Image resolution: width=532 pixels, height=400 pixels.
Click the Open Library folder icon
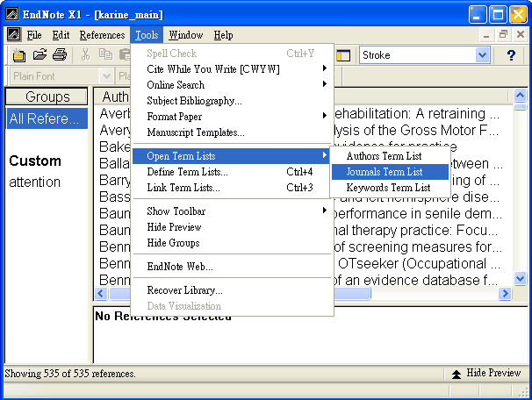(40, 54)
